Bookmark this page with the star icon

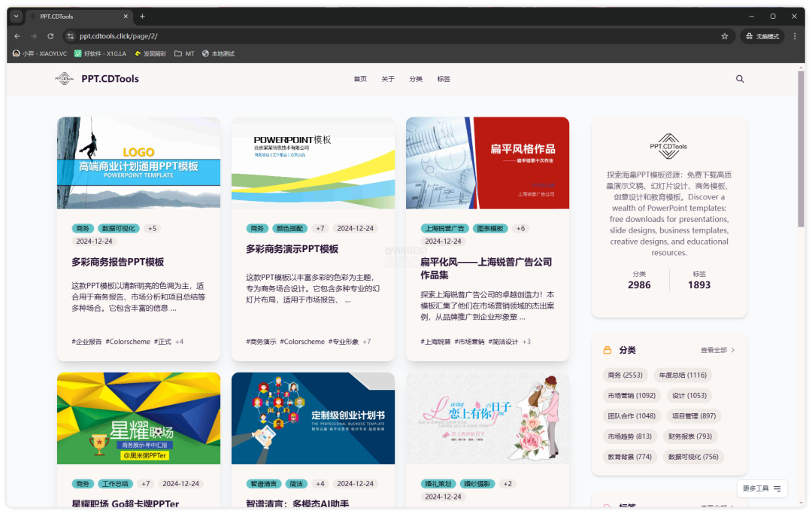click(x=725, y=36)
